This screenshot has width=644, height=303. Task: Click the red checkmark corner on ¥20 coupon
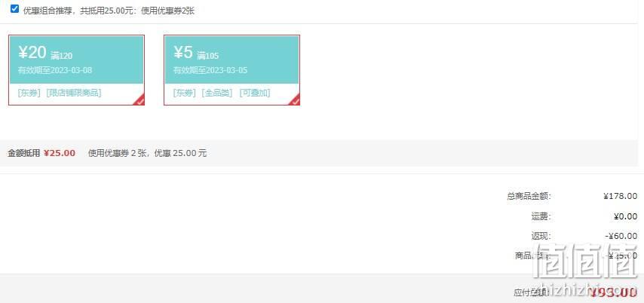tap(140, 100)
